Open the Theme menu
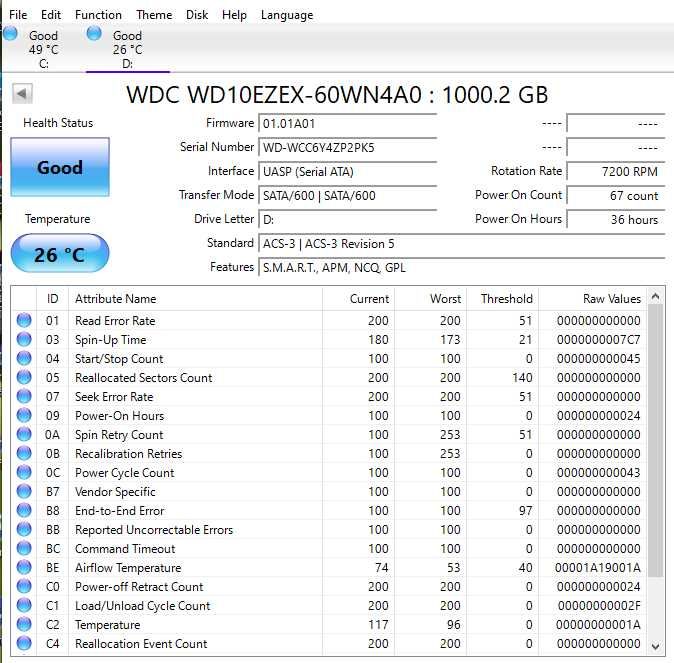Viewport: 674px width, 663px height. point(154,15)
